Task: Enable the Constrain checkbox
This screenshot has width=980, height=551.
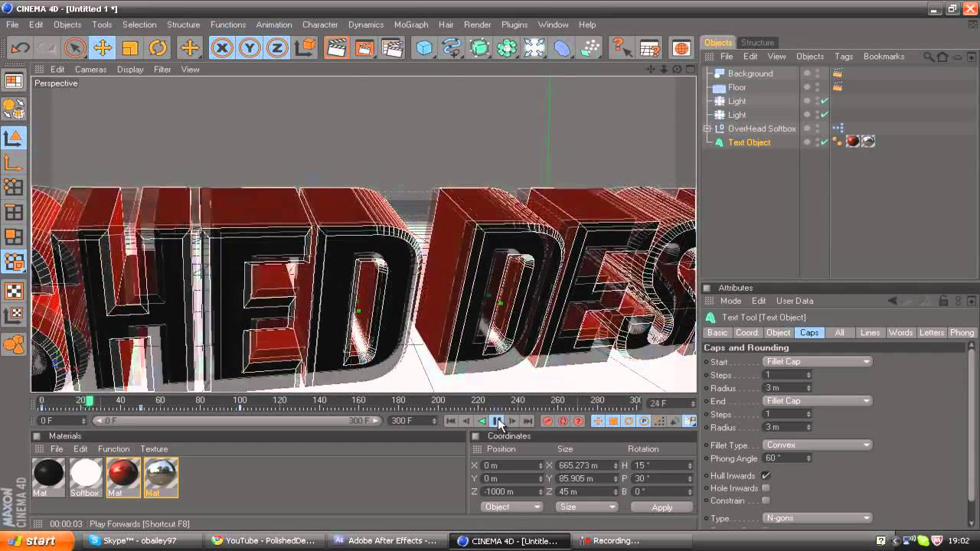Action: [x=766, y=500]
